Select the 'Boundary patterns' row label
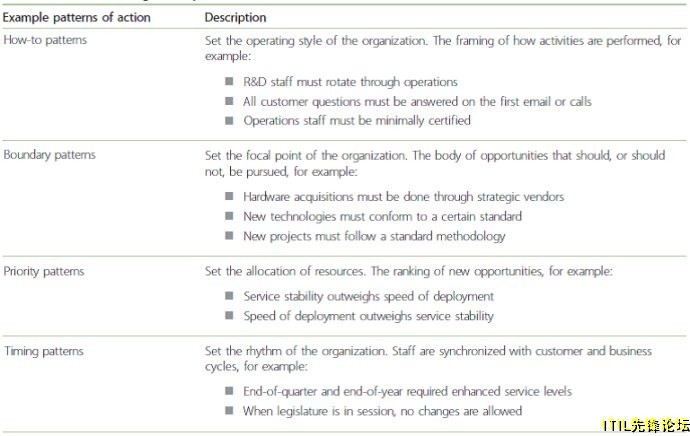Viewport: 690px width, 436px height. click(x=49, y=155)
